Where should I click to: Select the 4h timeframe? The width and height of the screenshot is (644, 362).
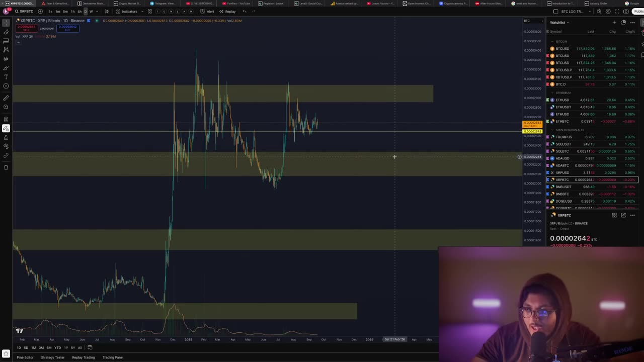(79, 12)
